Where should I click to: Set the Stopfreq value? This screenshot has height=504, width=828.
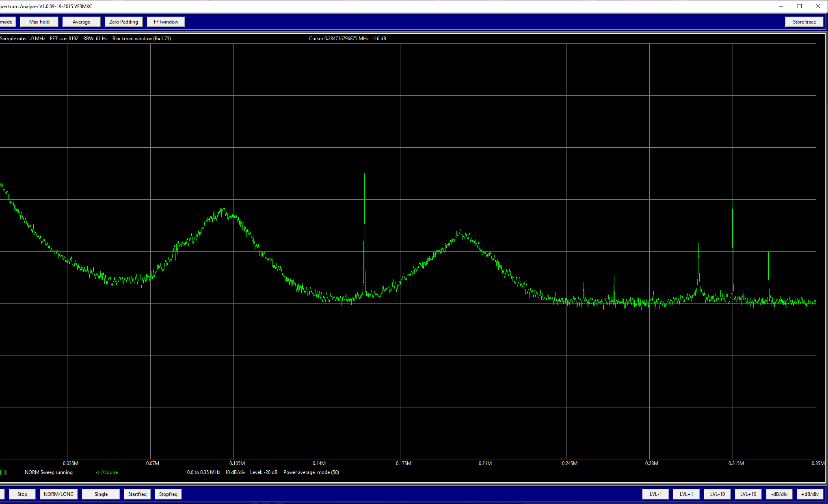[168, 494]
